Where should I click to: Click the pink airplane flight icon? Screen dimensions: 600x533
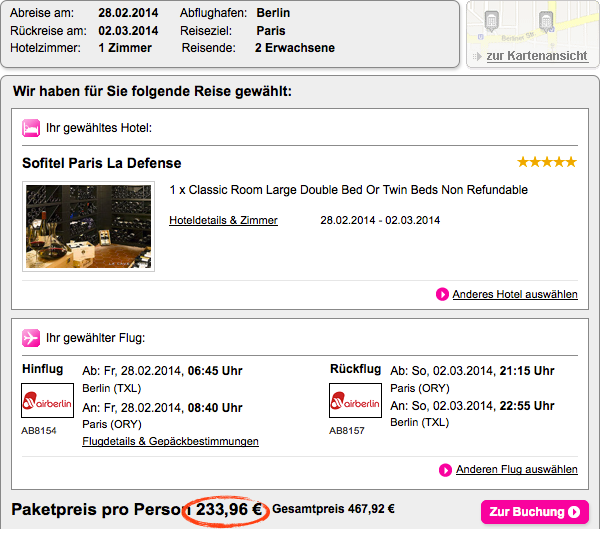click(31, 338)
